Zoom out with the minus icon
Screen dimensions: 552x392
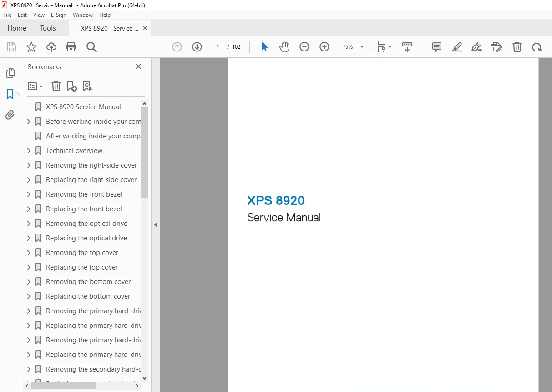click(x=304, y=47)
